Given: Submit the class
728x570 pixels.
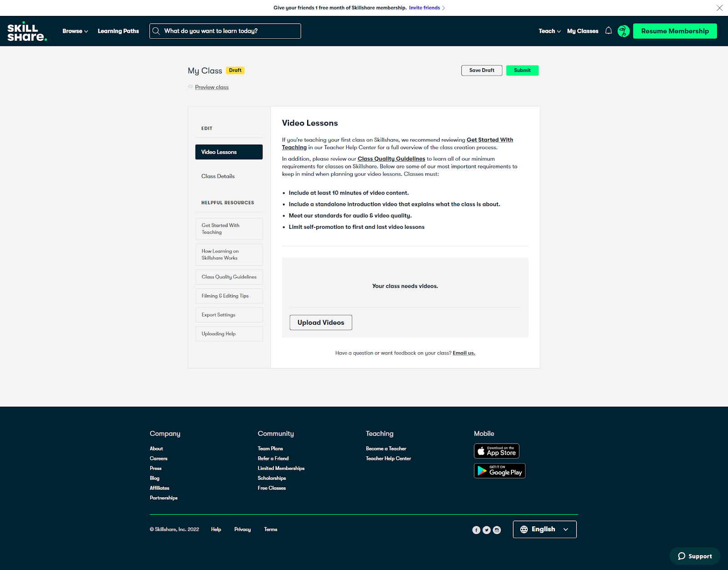Looking at the screenshot, I should (x=522, y=71).
